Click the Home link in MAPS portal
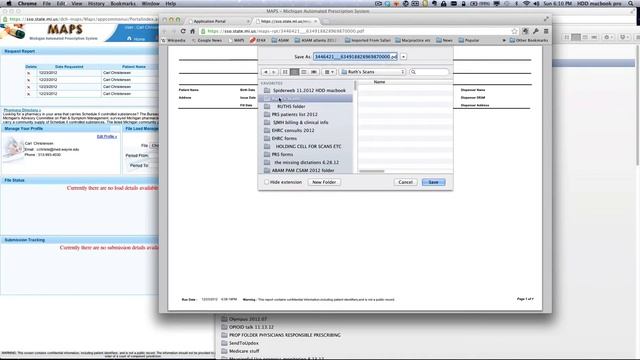The height and width of the screenshot is (360, 640). [x=136, y=39]
